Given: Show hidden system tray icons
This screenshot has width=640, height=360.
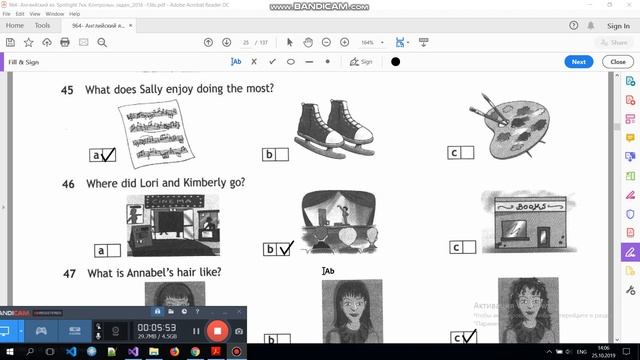Looking at the screenshot, I should [x=549, y=351].
